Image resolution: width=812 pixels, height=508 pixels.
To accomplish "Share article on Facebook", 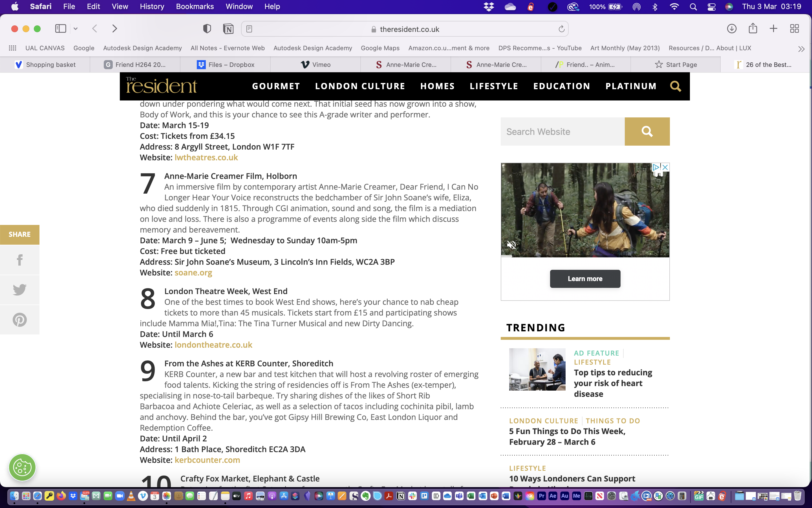I will click(x=19, y=260).
